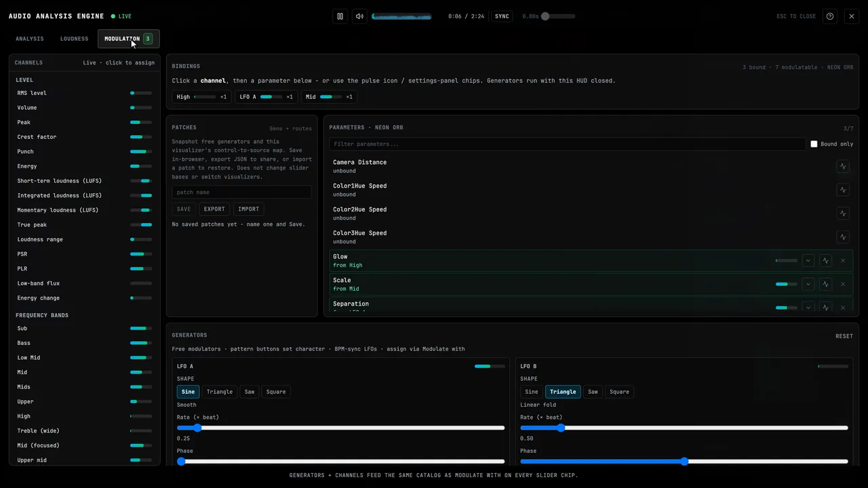Reset generators with the RESET button

844,336
